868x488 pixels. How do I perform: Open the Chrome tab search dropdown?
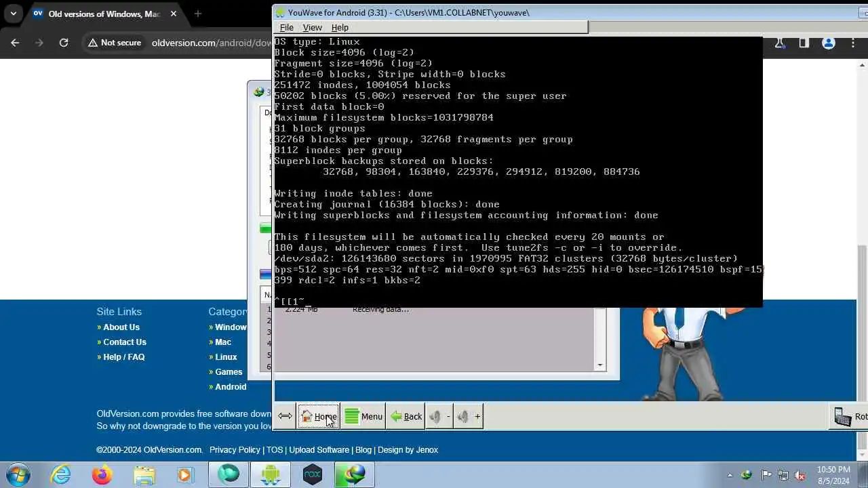(13, 14)
